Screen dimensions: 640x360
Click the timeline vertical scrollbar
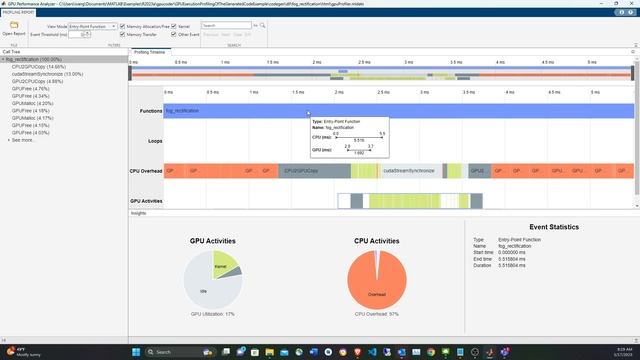point(637,127)
